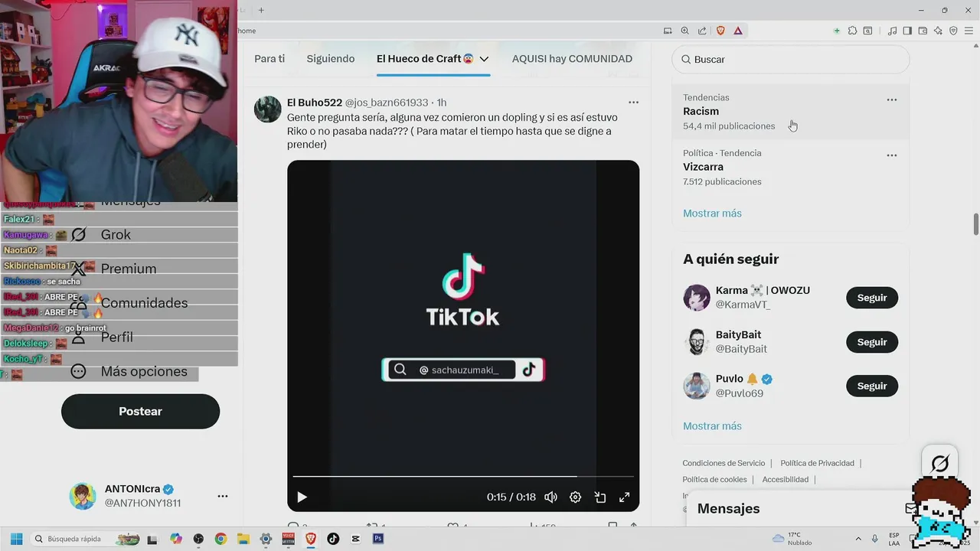Play the TikTok video in the post
The image size is (980, 551).
coord(302,497)
